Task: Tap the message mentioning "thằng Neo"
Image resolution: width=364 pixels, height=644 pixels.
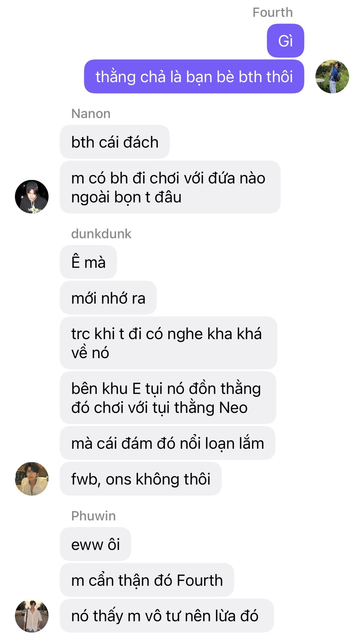Action: [x=168, y=397]
